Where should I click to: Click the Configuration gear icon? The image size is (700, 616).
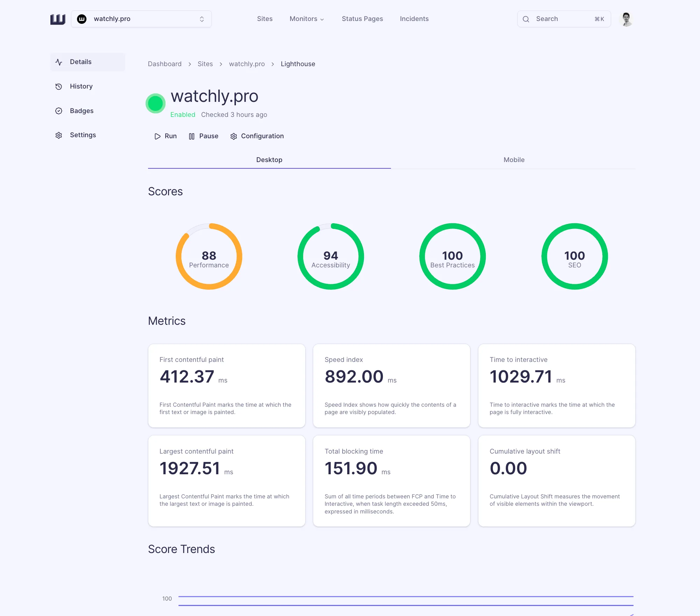pos(233,136)
